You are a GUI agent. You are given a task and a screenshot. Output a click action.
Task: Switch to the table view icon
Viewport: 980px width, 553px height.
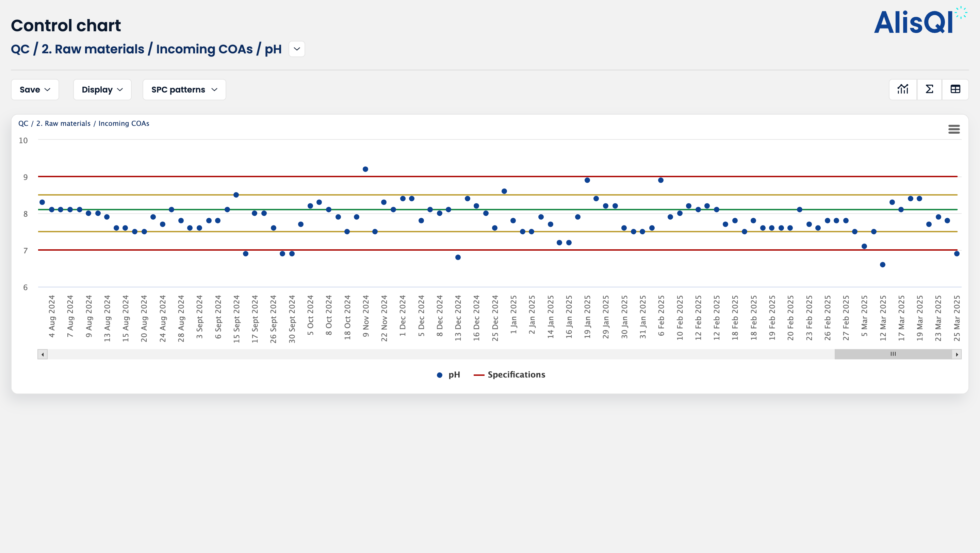[x=955, y=89]
